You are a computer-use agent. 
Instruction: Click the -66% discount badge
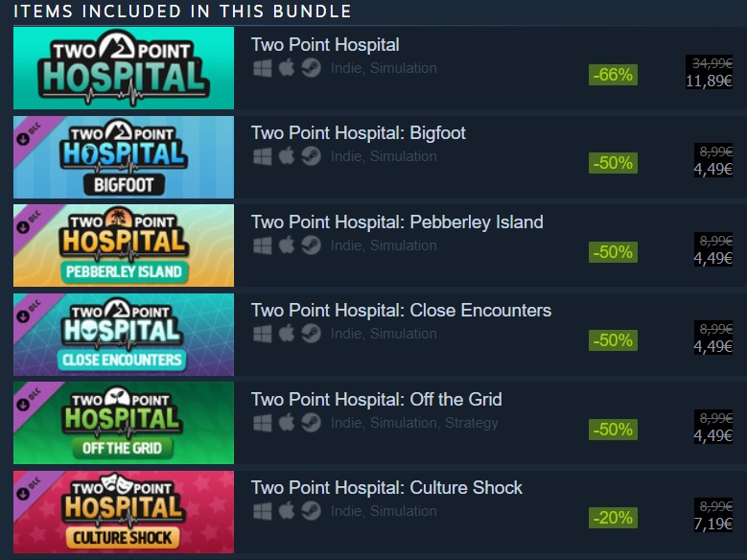tap(613, 75)
